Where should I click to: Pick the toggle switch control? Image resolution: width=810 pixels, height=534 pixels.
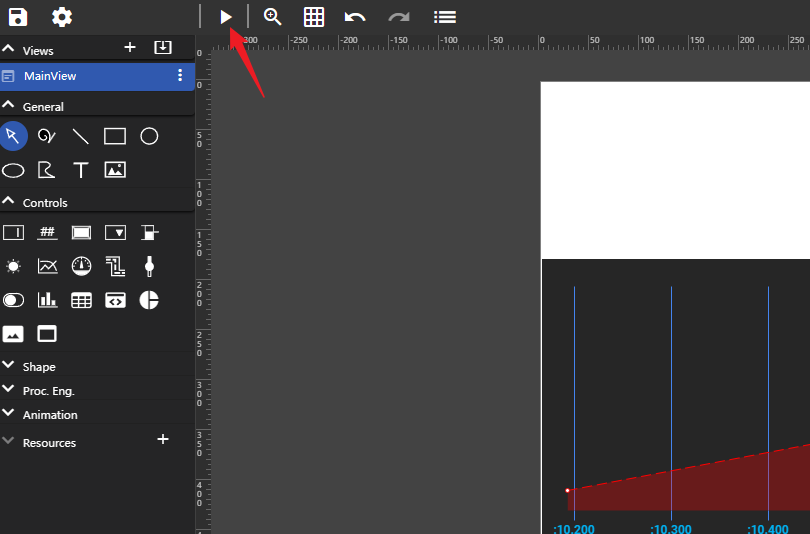pos(13,300)
